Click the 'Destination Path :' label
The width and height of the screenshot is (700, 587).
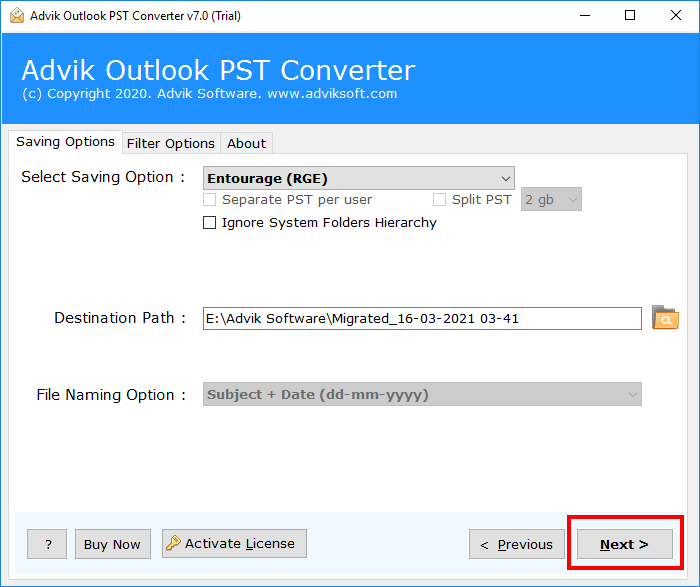pyautogui.click(x=120, y=318)
